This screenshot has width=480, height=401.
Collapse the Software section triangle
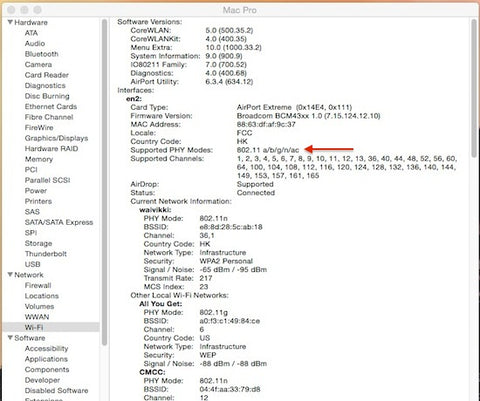tap(10, 338)
